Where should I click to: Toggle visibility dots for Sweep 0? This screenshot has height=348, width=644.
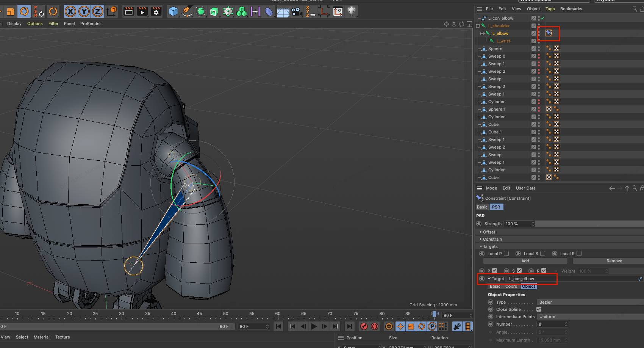coord(539,56)
